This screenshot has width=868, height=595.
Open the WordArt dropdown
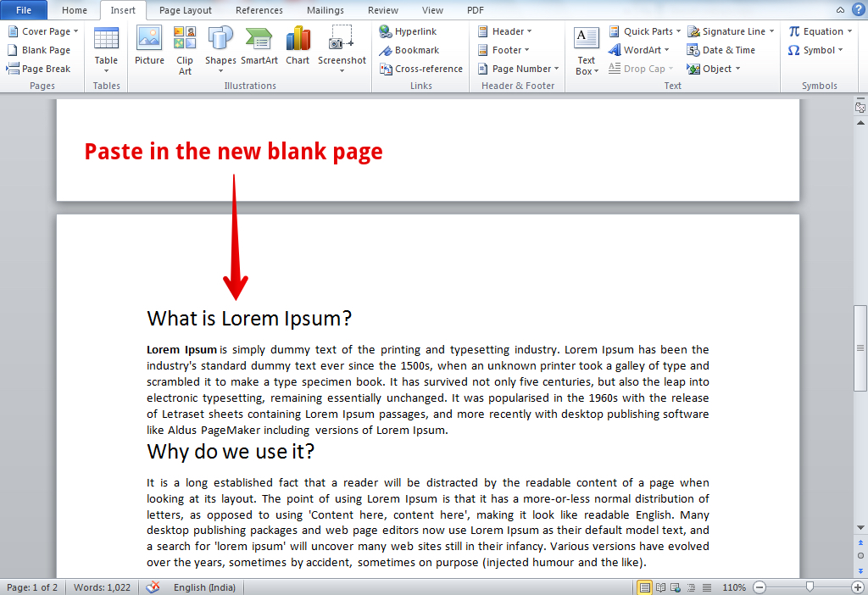(x=639, y=50)
